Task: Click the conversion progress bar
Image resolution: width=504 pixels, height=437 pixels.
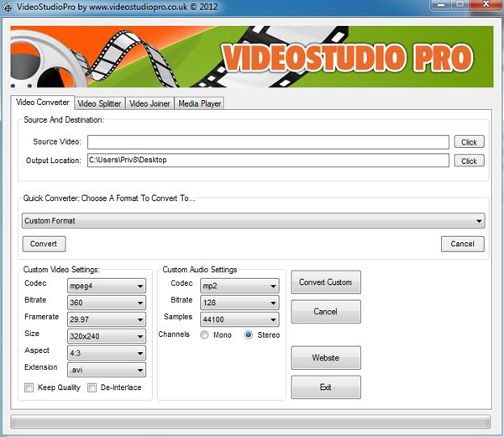Action: click(x=250, y=422)
